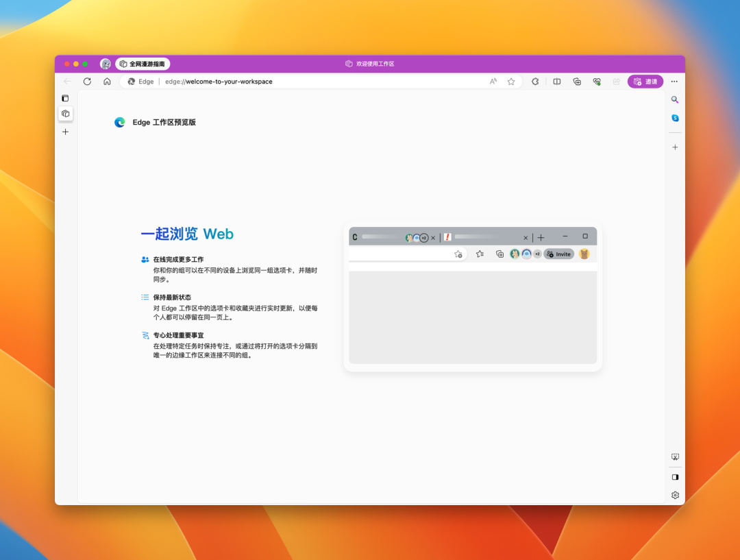740x560 pixels.
Task: Open Search in the right sidebar
Action: coord(675,99)
